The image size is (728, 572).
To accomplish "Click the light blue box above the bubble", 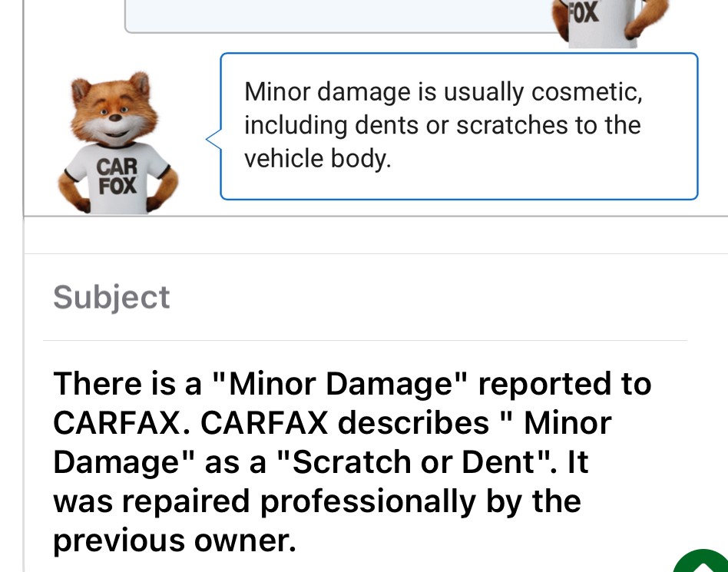I will [339, 16].
